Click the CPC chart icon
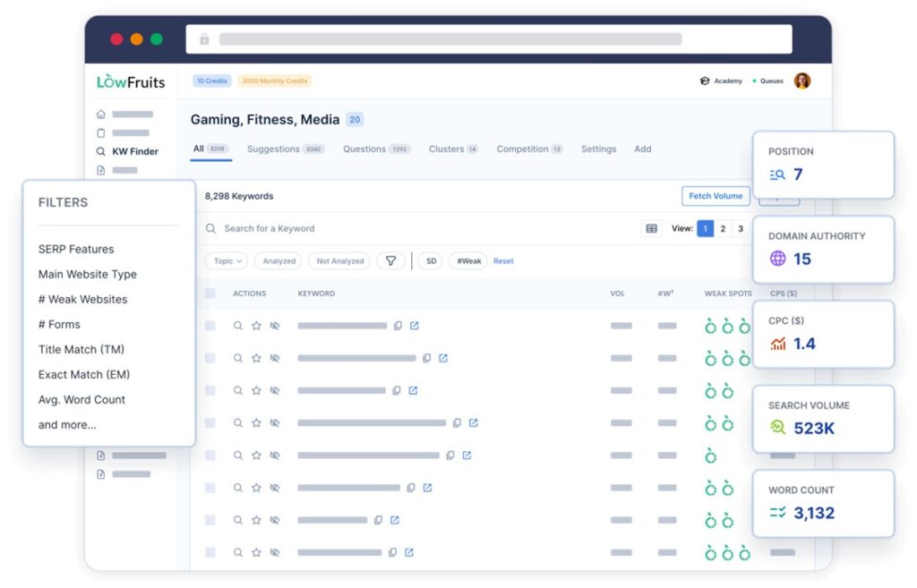The image size is (917, 588). [778, 344]
